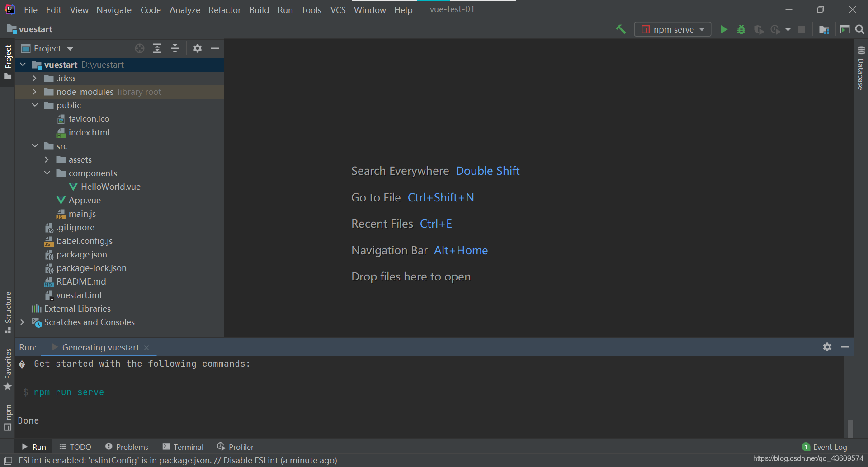The height and width of the screenshot is (467, 868).
Task: Open the Terminal tool window
Action: pos(183,447)
